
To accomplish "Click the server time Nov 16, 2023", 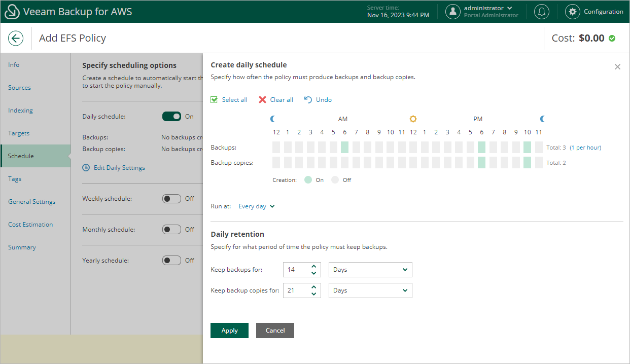I will pos(398,15).
